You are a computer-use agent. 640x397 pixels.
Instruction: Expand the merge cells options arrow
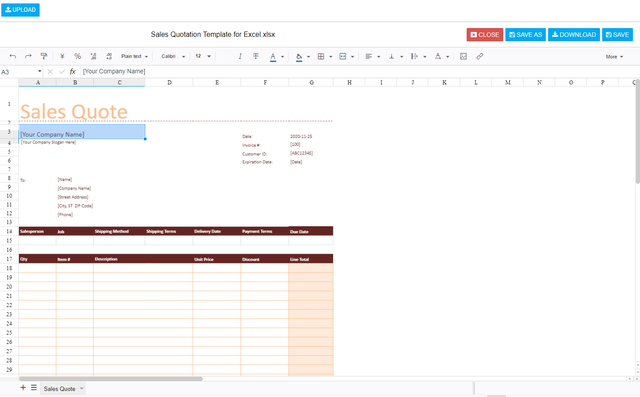coord(352,56)
